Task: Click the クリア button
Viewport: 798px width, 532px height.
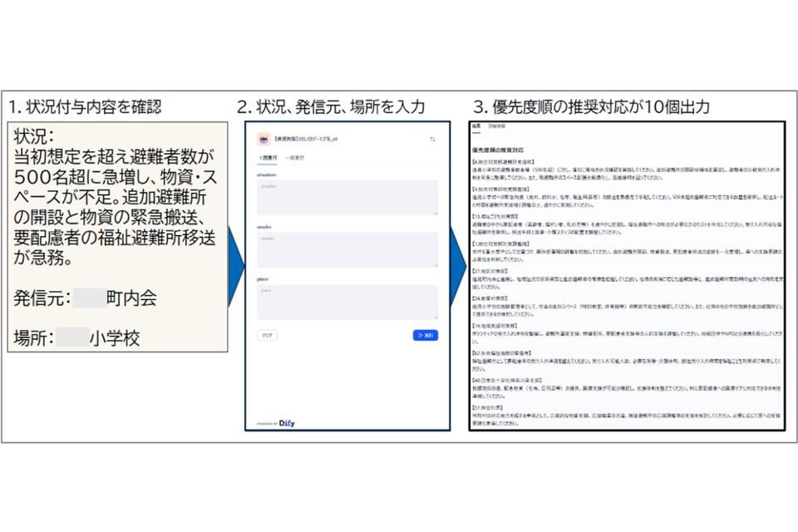Action: tap(267, 336)
